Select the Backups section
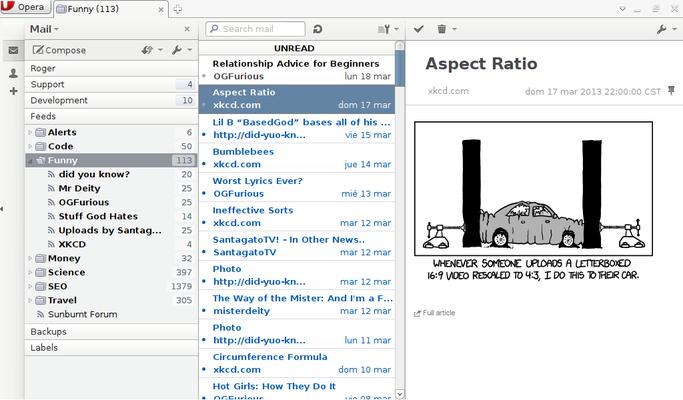This screenshot has height=400, width=683. [x=111, y=332]
